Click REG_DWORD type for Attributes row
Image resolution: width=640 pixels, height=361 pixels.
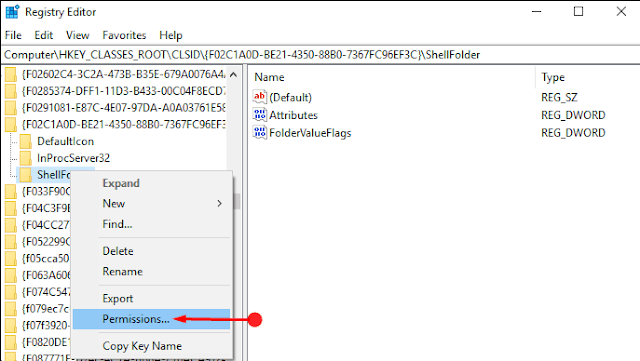pyautogui.click(x=573, y=115)
